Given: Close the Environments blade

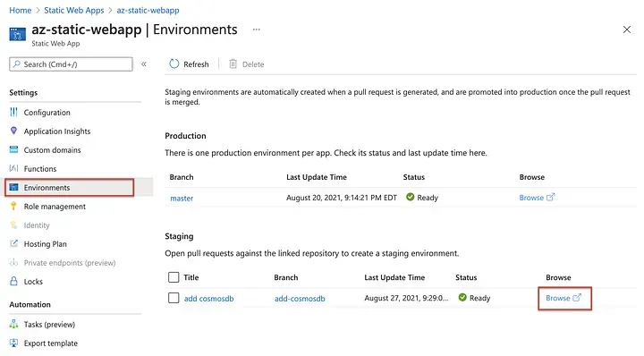Looking at the screenshot, I should [627, 30].
